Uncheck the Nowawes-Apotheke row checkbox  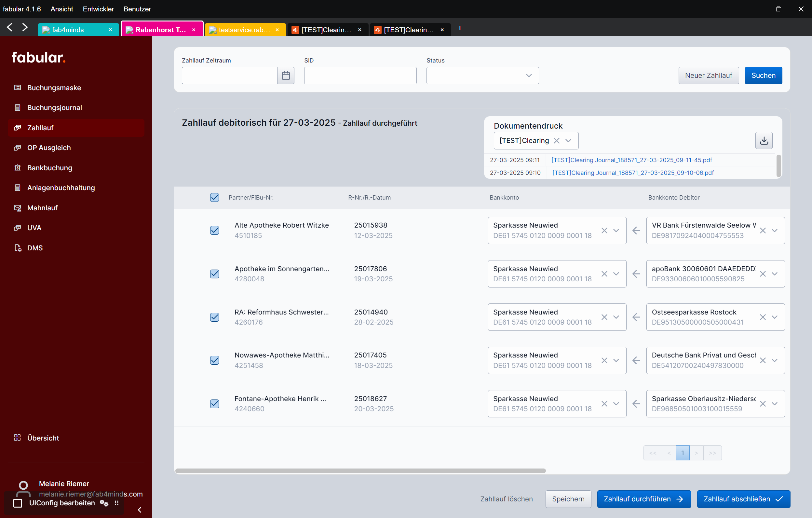point(214,360)
